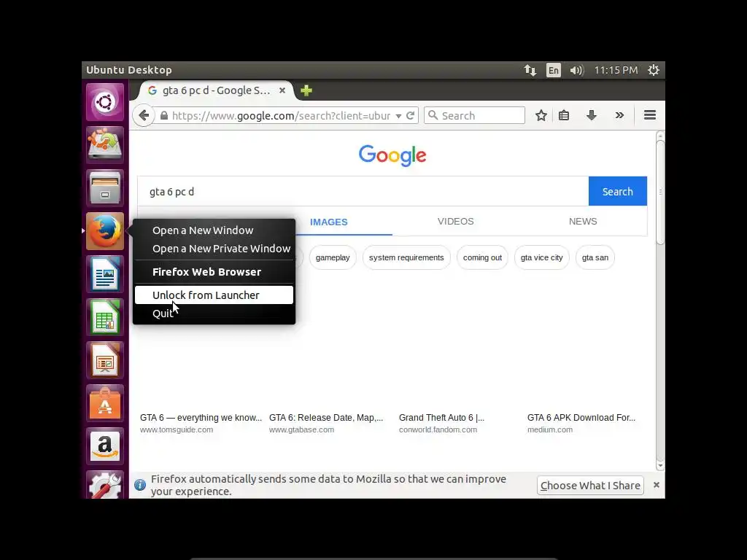Choose Quit from the launcher menu
This screenshot has height=560, width=747.
[214, 314]
